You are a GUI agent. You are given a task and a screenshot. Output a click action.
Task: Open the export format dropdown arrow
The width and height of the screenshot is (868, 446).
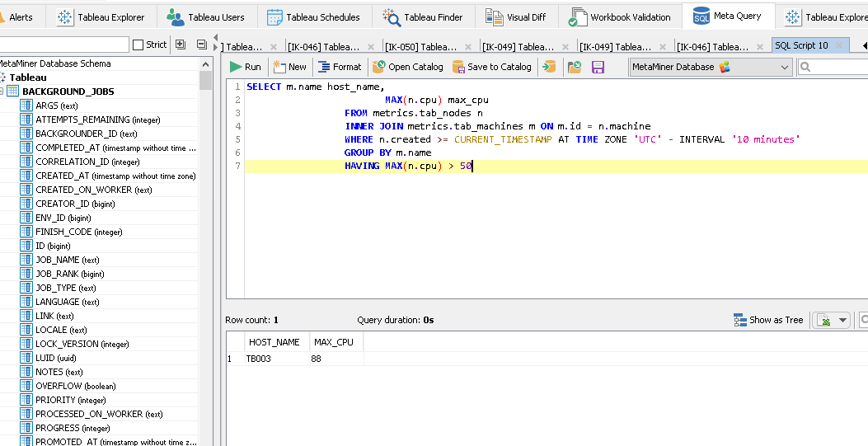(x=842, y=320)
